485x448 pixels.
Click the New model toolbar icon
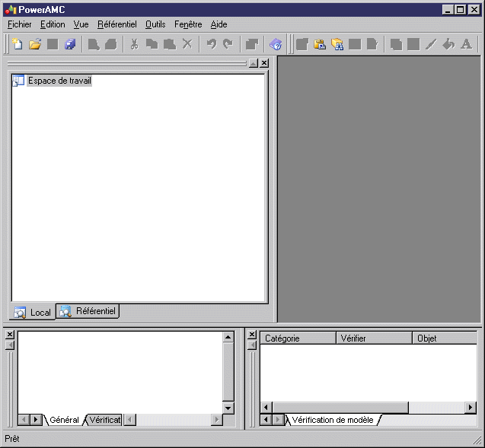[18, 44]
